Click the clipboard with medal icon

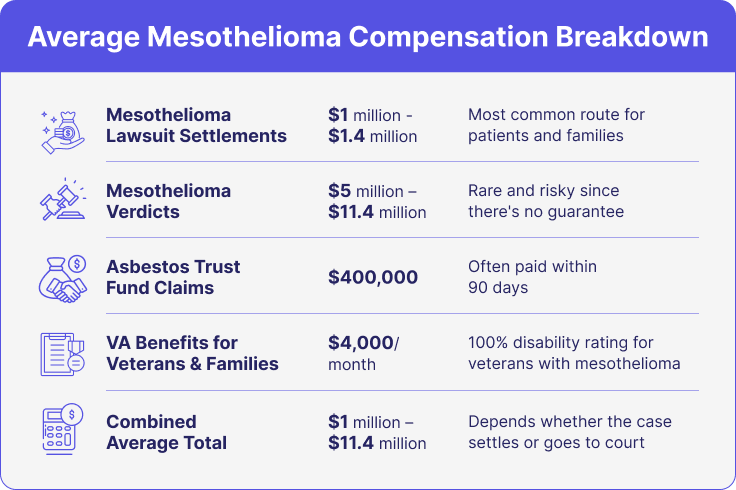62,354
